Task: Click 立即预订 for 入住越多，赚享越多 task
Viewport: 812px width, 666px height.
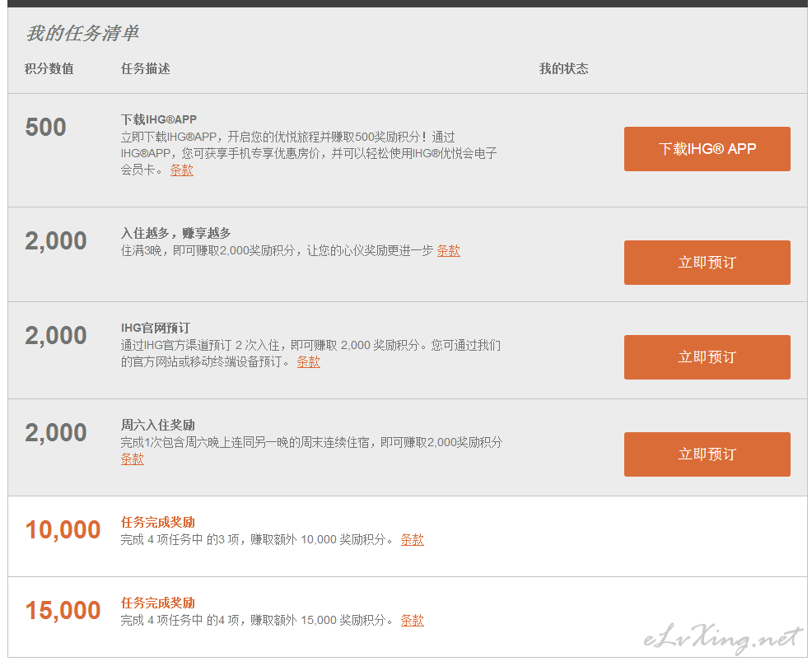Action: click(x=707, y=263)
